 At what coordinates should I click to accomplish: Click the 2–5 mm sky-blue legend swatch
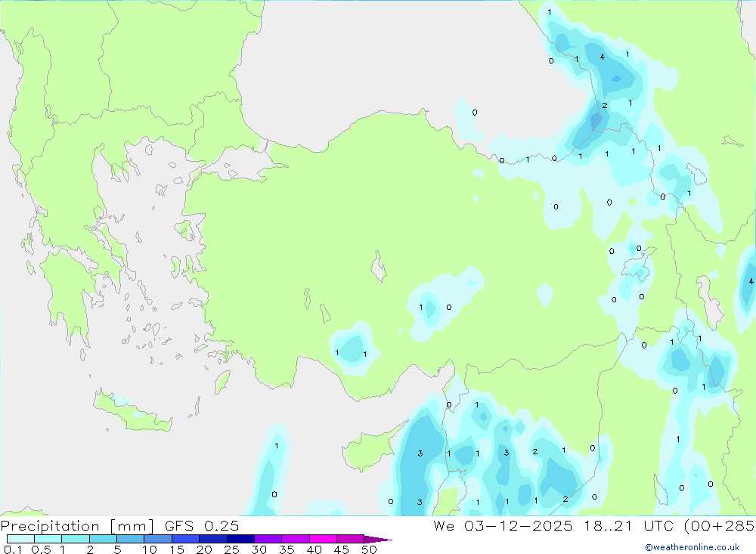103,539
